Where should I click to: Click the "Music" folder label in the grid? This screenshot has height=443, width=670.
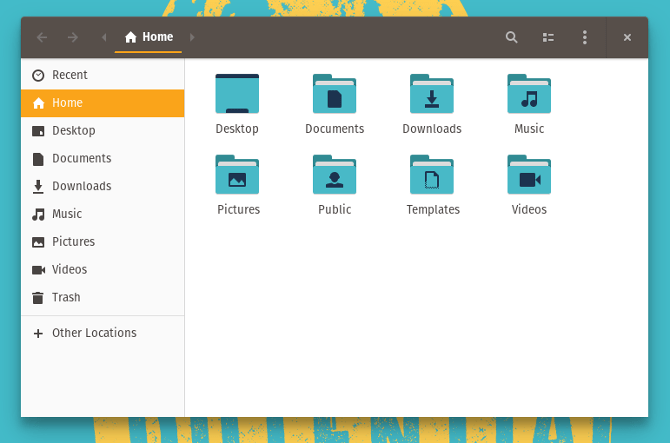pos(529,129)
